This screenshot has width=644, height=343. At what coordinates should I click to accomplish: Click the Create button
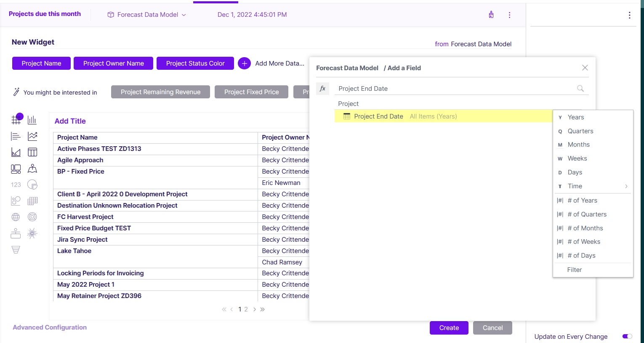click(x=449, y=328)
